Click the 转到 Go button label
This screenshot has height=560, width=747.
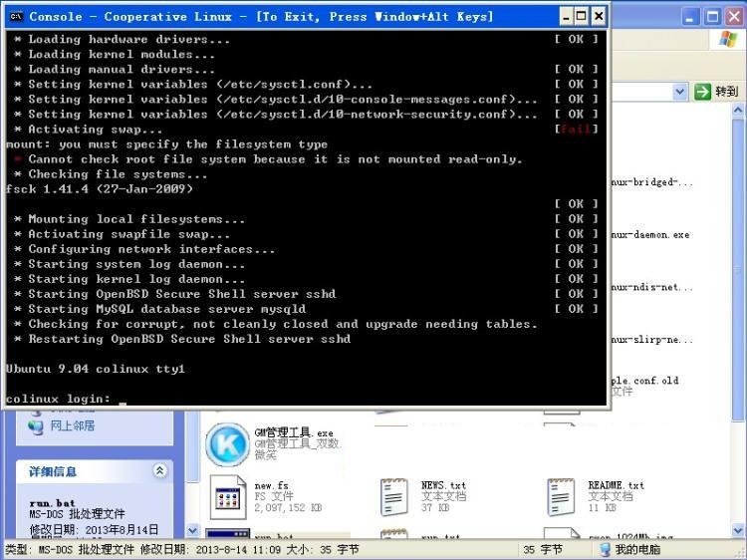(726, 91)
